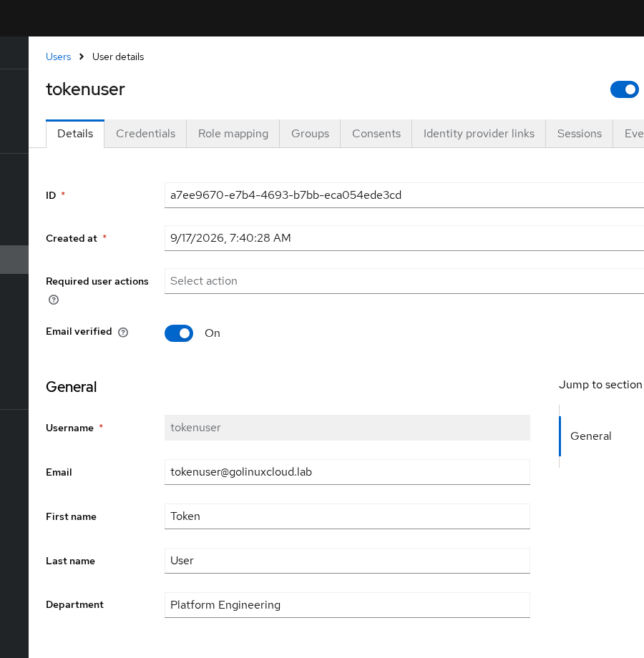Click the Created at field

click(404, 238)
